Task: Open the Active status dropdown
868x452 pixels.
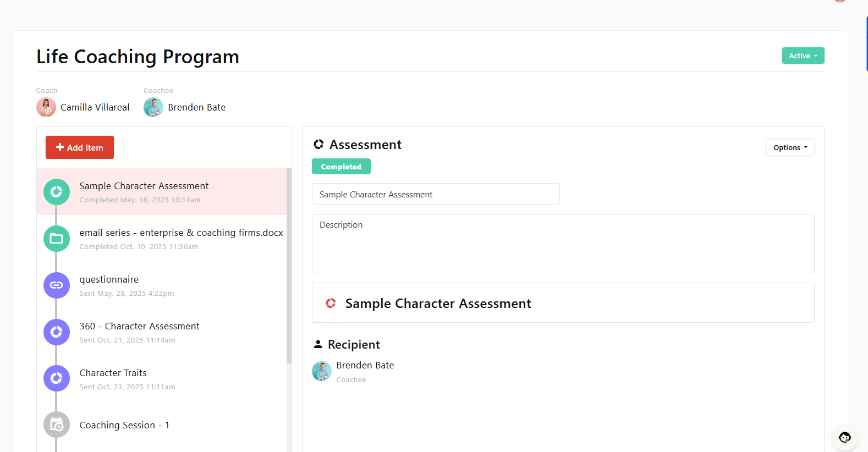Action: 803,56
